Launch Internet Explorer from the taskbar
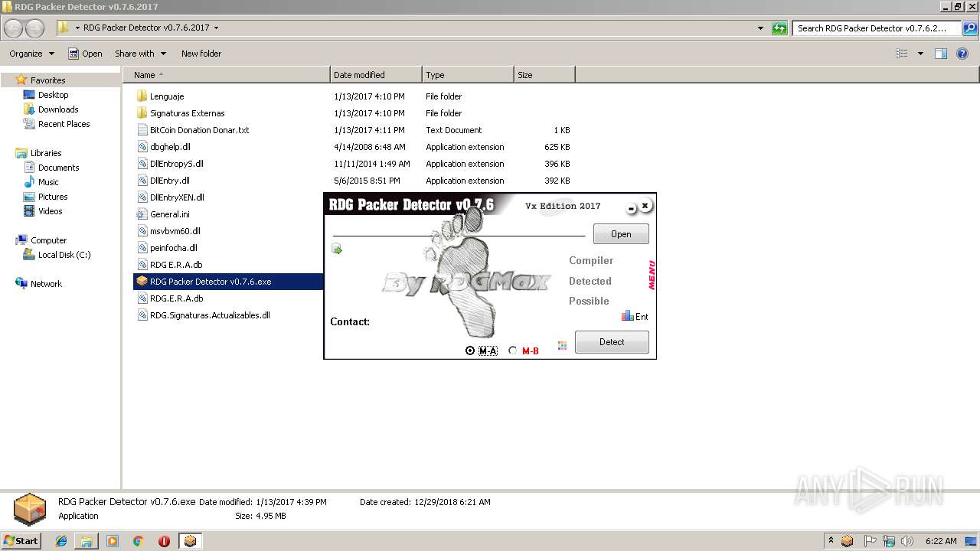 point(61,541)
